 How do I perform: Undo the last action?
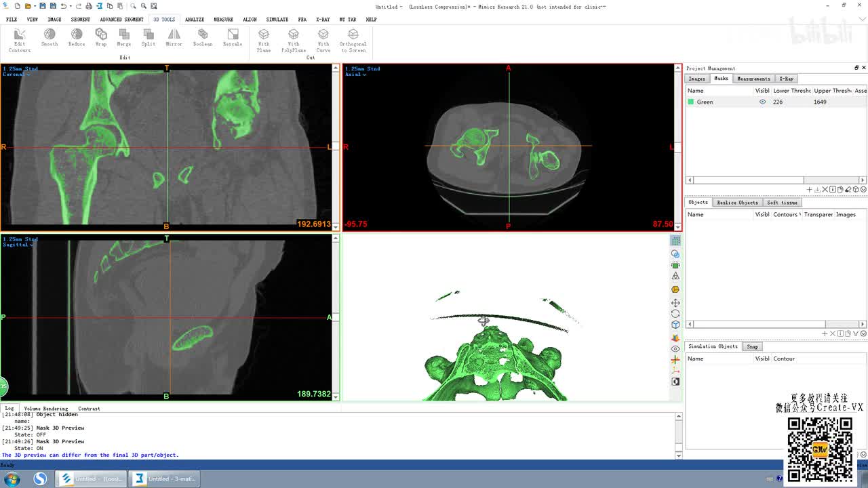(x=63, y=6)
